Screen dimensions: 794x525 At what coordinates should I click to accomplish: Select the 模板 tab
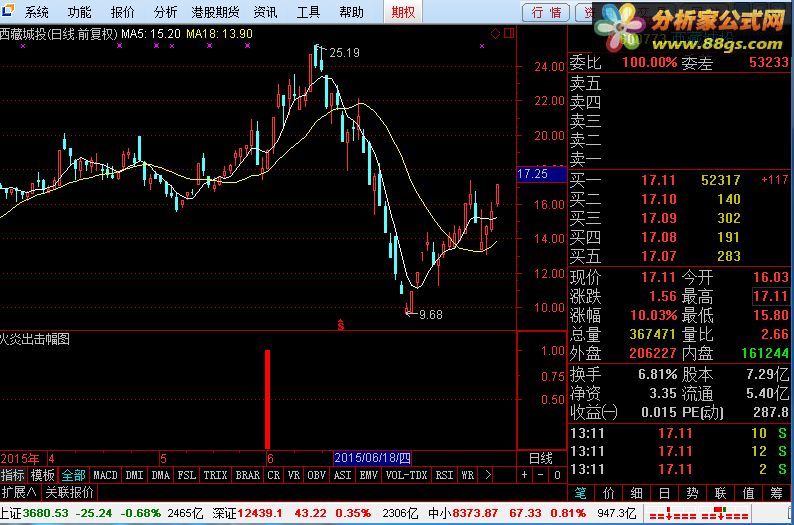pos(42,475)
